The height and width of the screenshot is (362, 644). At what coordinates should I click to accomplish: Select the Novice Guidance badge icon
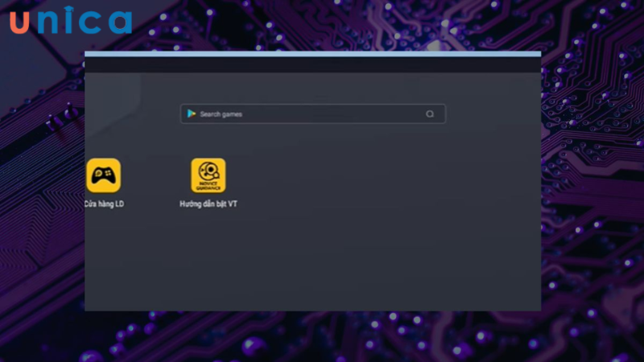coord(208,175)
